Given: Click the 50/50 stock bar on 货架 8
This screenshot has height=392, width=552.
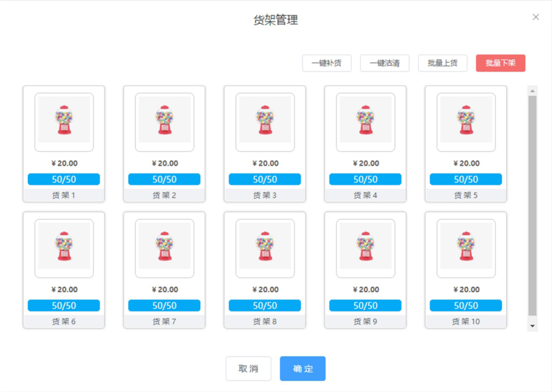Looking at the screenshot, I should pyautogui.click(x=265, y=306).
